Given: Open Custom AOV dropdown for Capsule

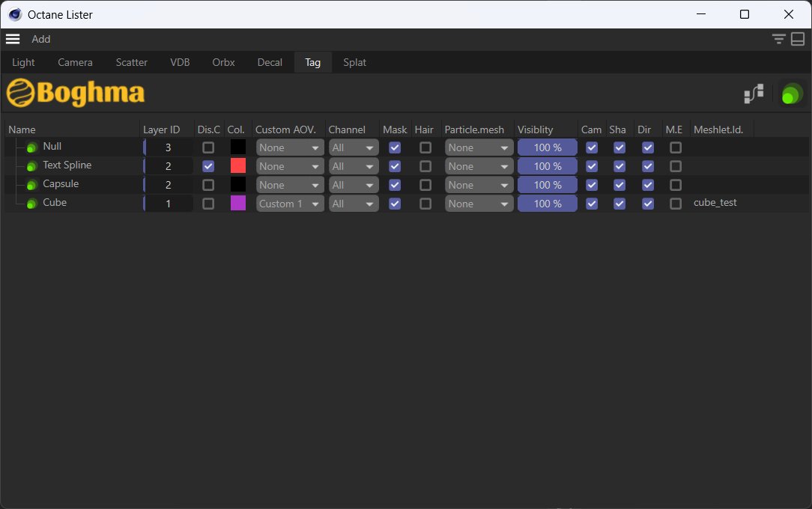Looking at the screenshot, I should click(290, 185).
